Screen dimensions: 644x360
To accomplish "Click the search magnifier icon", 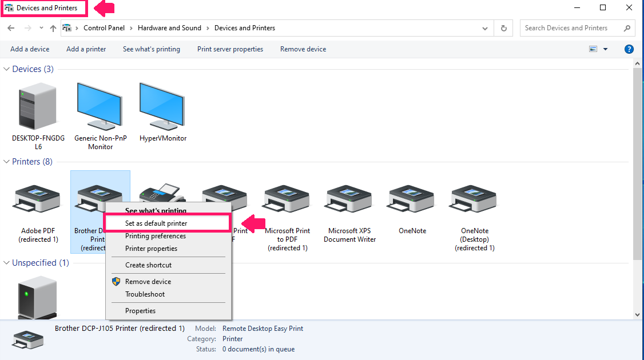I will [627, 29].
